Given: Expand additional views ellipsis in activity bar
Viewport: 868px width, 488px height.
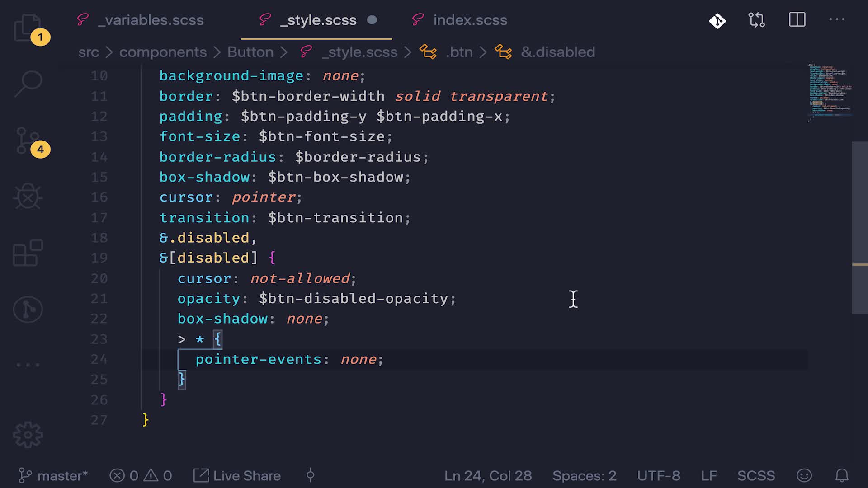Looking at the screenshot, I should tap(28, 364).
